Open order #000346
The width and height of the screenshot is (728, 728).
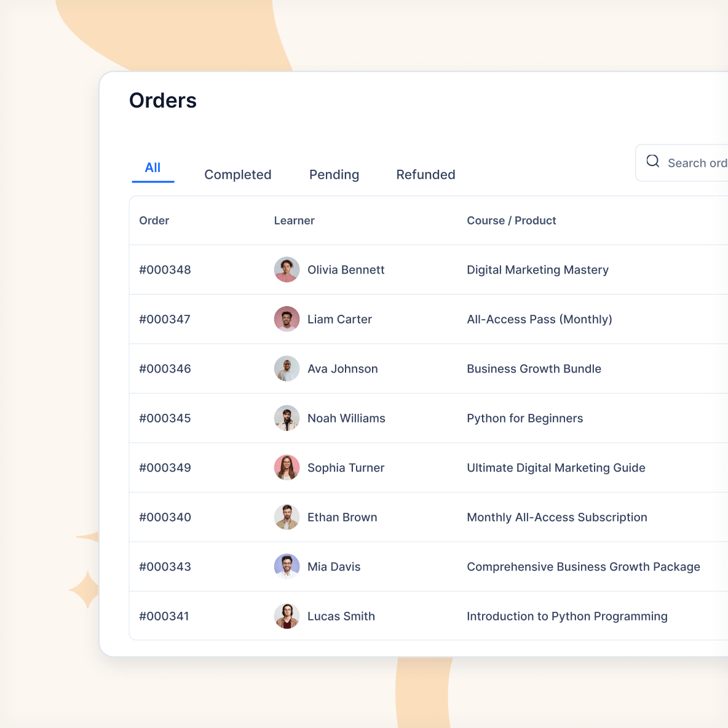click(165, 369)
